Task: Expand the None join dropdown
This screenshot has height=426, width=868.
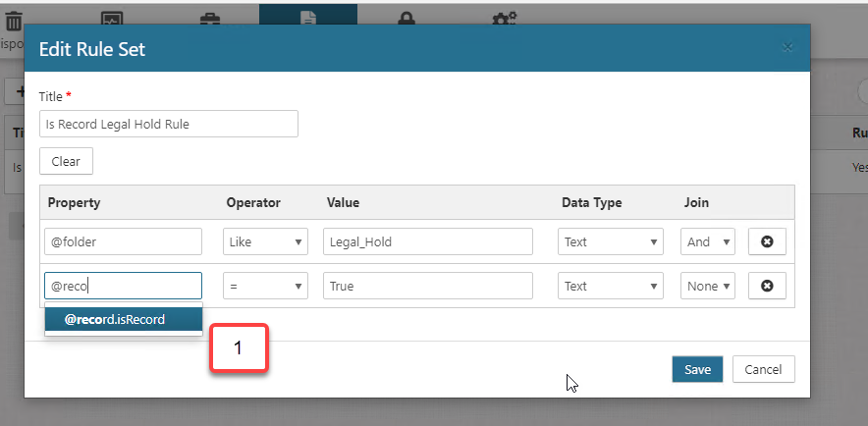Action: 707,286
